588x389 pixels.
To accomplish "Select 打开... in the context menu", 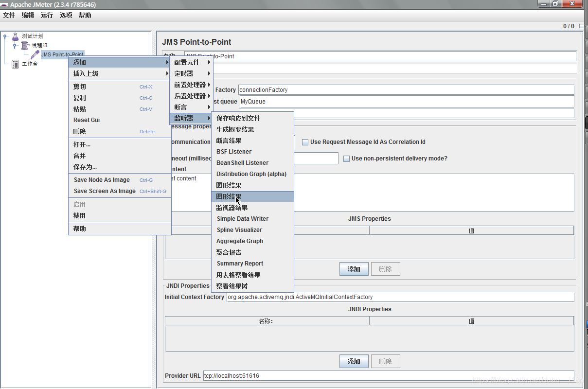I will click(120, 144).
